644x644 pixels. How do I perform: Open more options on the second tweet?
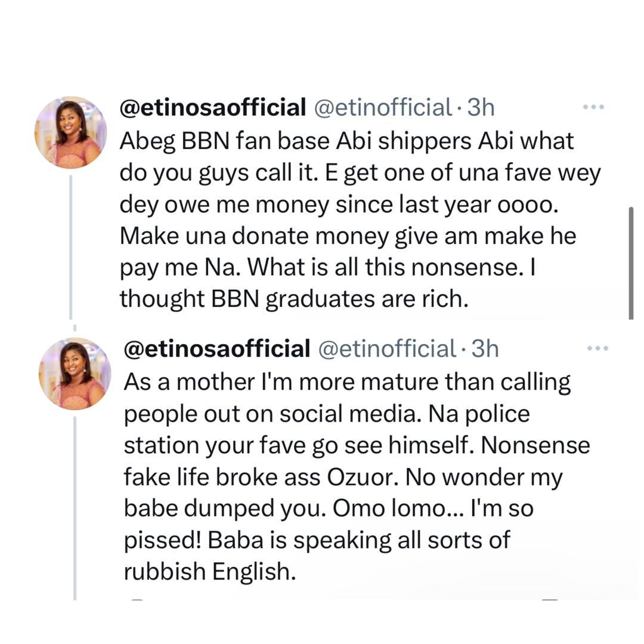pos(597,349)
